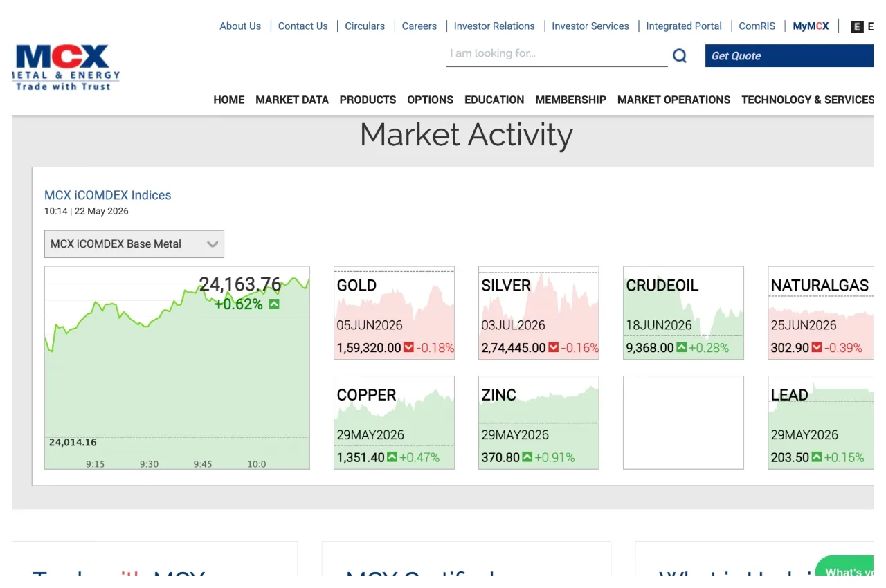The width and height of the screenshot is (886, 588).
Task: Open the Careers link
Action: pyautogui.click(x=419, y=26)
